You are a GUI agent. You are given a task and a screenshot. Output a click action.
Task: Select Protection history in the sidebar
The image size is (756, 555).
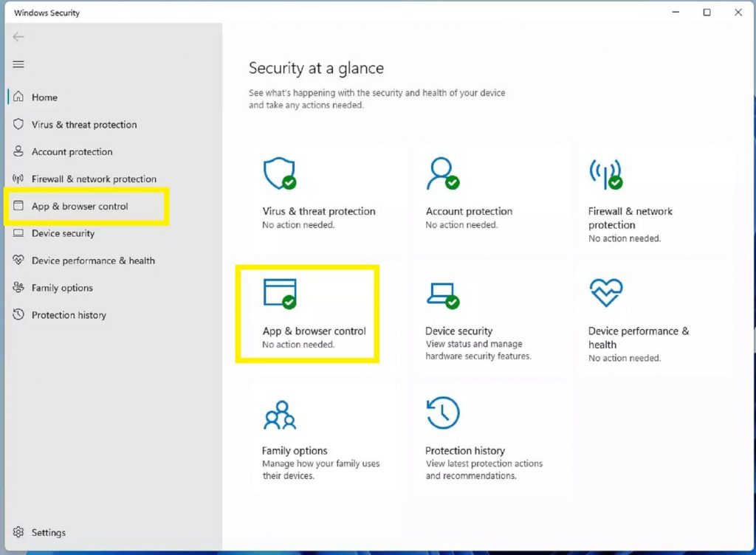point(69,315)
